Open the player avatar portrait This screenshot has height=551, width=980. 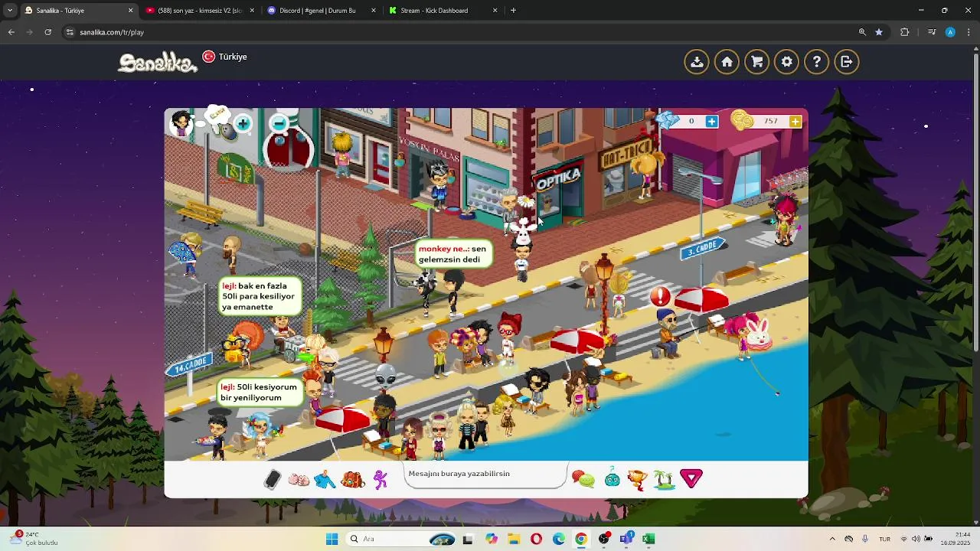coord(181,122)
